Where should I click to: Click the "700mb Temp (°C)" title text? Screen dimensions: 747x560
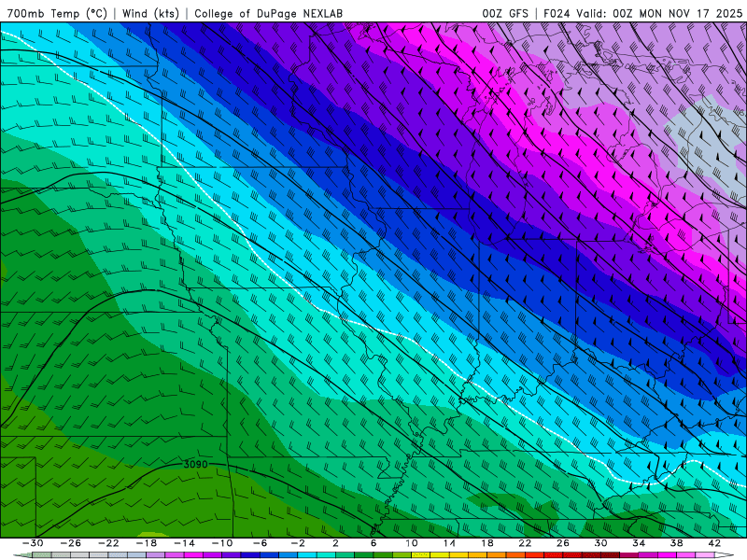[x=57, y=14]
